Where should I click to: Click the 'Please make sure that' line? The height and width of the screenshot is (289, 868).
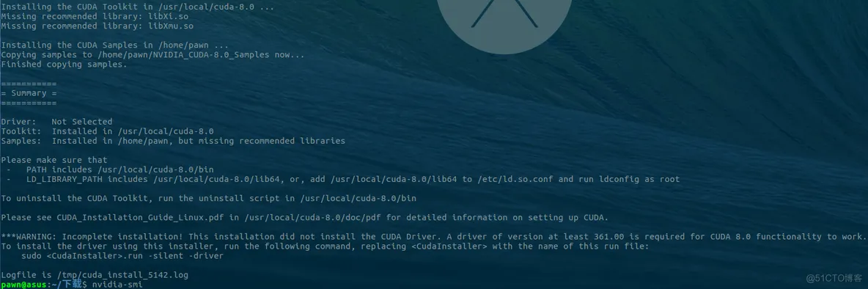tap(54, 160)
